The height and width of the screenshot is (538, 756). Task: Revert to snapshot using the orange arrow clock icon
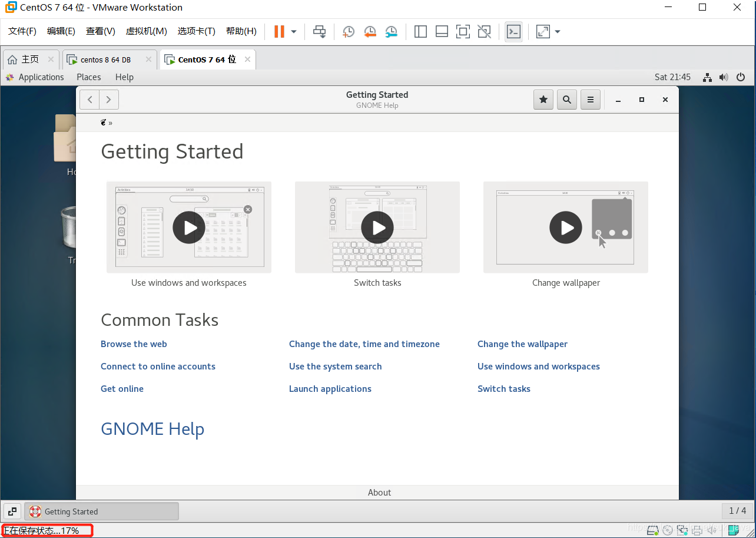coord(370,31)
